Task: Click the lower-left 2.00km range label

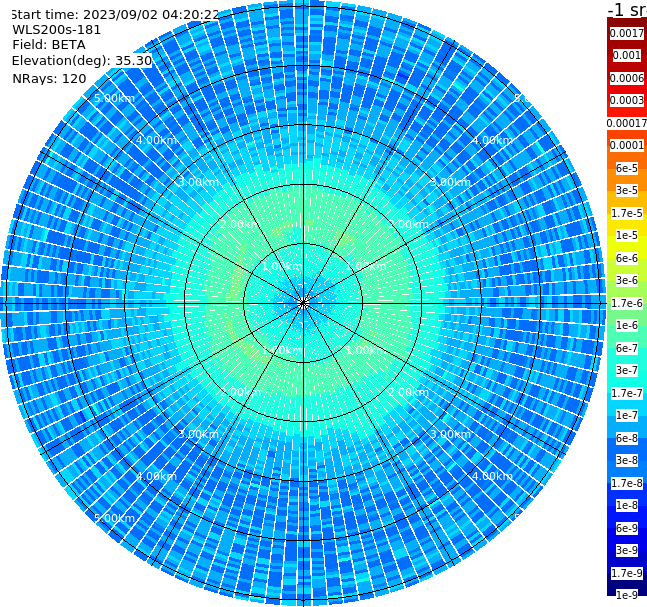Action: tap(240, 392)
